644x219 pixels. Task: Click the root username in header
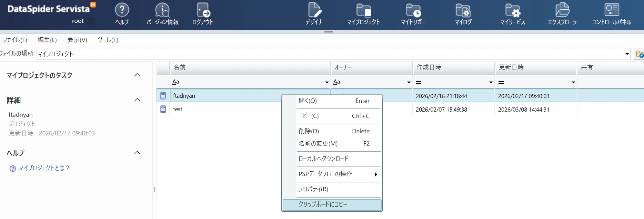[x=78, y=21]
